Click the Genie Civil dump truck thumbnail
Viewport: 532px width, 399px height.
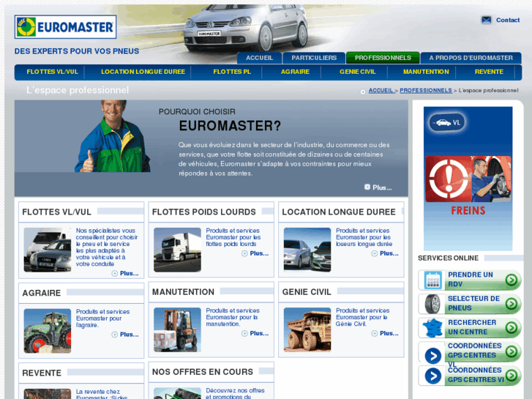[307, 329]
